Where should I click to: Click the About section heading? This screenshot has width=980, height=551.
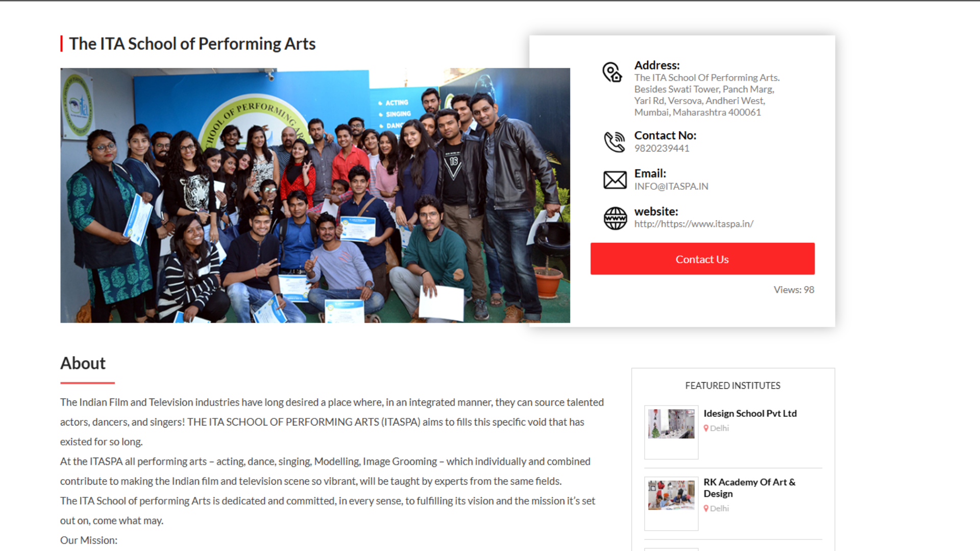point(83,363)
